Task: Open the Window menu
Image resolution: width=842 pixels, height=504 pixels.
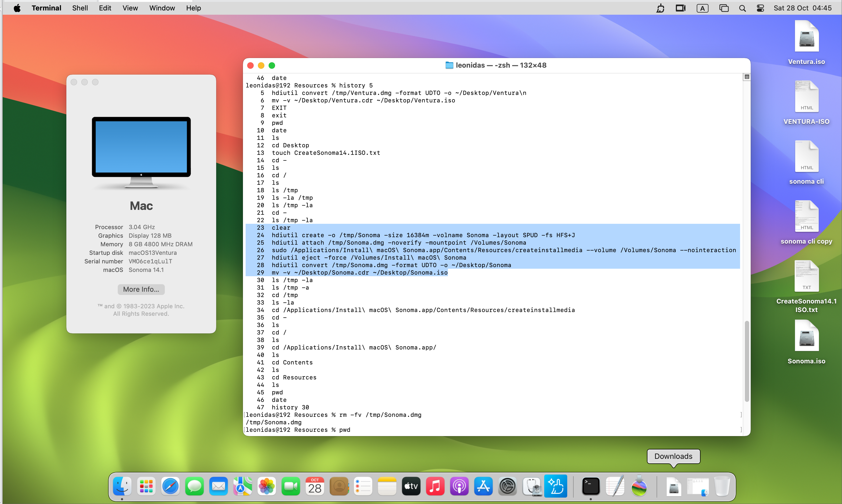Action: click(x=162, y=8)
